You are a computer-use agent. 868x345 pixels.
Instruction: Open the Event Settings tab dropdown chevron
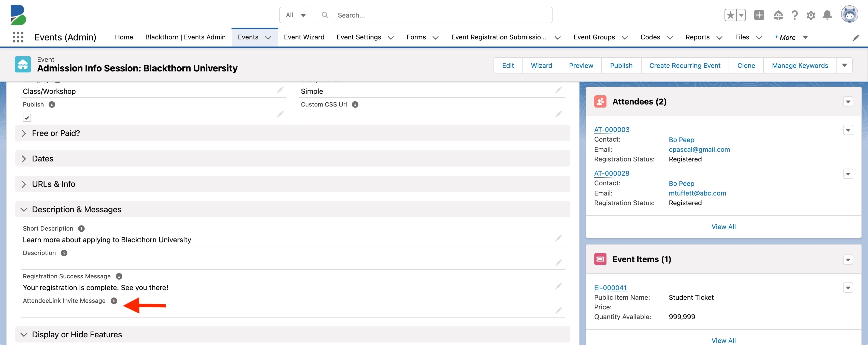pos(391,38)
